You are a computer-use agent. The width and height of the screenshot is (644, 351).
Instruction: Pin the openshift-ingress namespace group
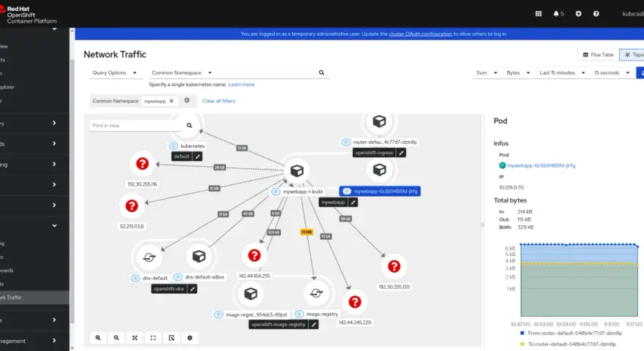click(401, 153)
